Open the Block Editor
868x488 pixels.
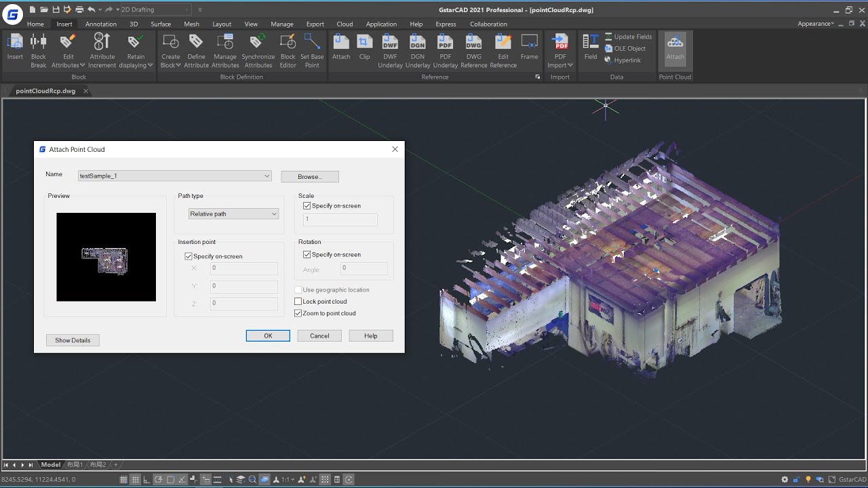pyautogui.click(x=288, y=51)
